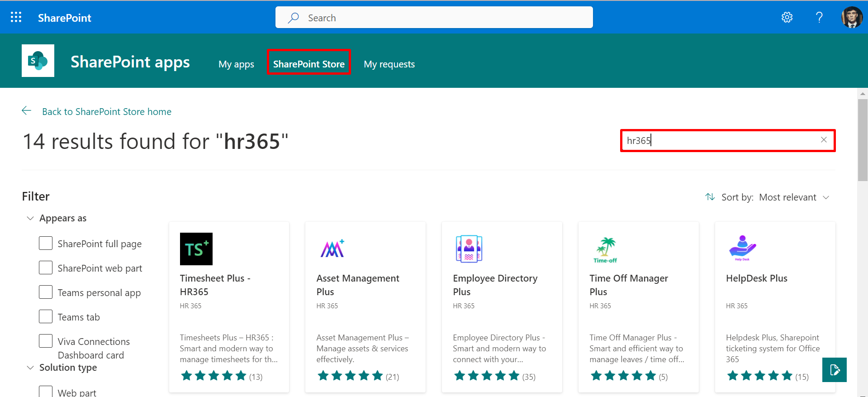Screen dimensions: 868x397
Task: Click Employee Directory Plus star rating
Action: pos(487,376)
